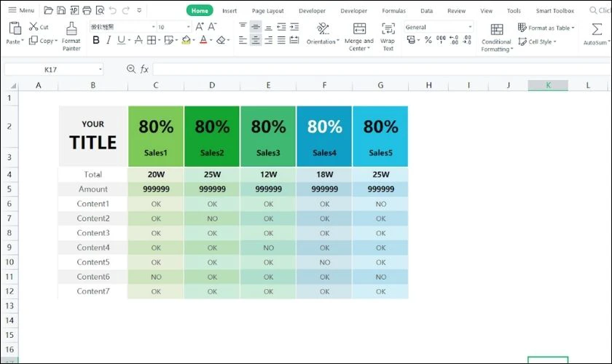This screenshot has height=364, width=612.
Task: Toggle strikethrough formatting
Action: 138,40
